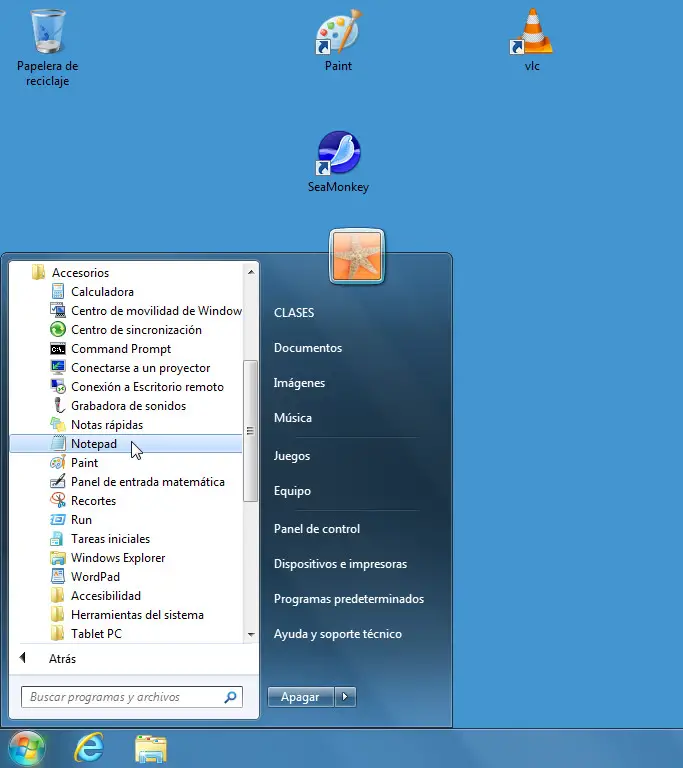The height and width of the screenshot is (768, 683).
Task: Launch the Command Prompt text entry
Action: click(x=121, y=349)
